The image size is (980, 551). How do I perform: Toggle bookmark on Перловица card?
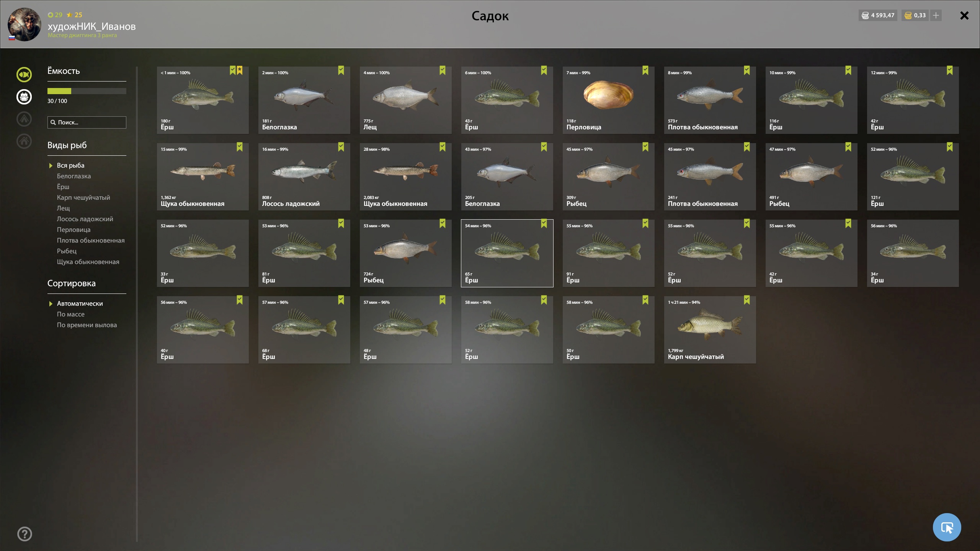click(x=645, y=70)
